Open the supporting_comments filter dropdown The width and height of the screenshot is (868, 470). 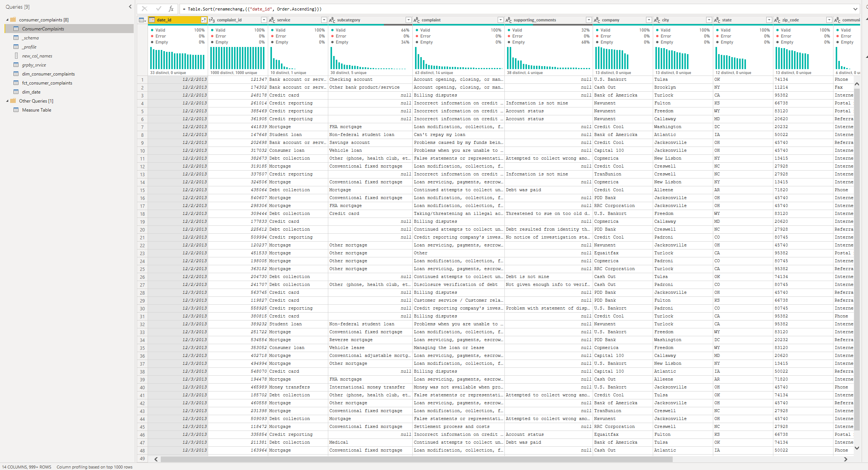(x=589, y=20)
